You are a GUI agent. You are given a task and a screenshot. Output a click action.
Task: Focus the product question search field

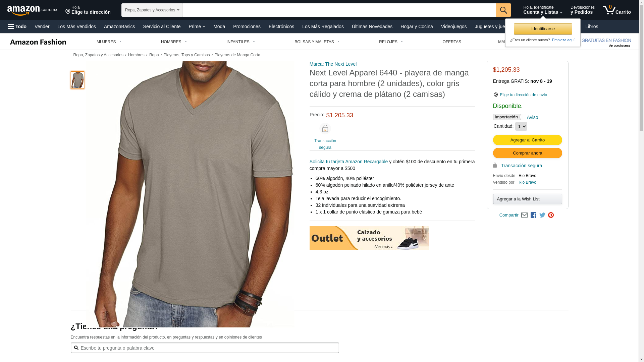(x=205, y=348)
